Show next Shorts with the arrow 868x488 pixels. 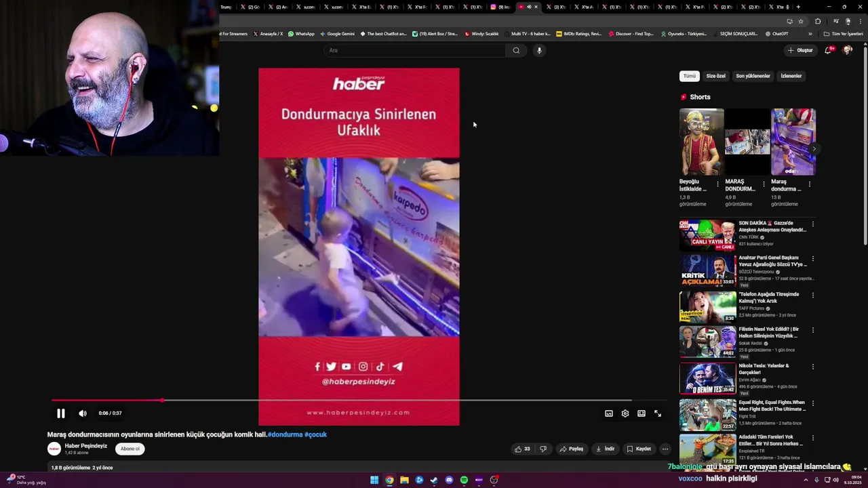click(x=814, y=148)
